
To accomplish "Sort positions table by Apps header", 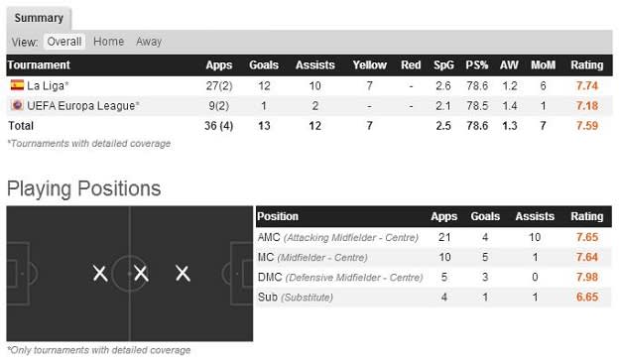I will pos(444,216).
